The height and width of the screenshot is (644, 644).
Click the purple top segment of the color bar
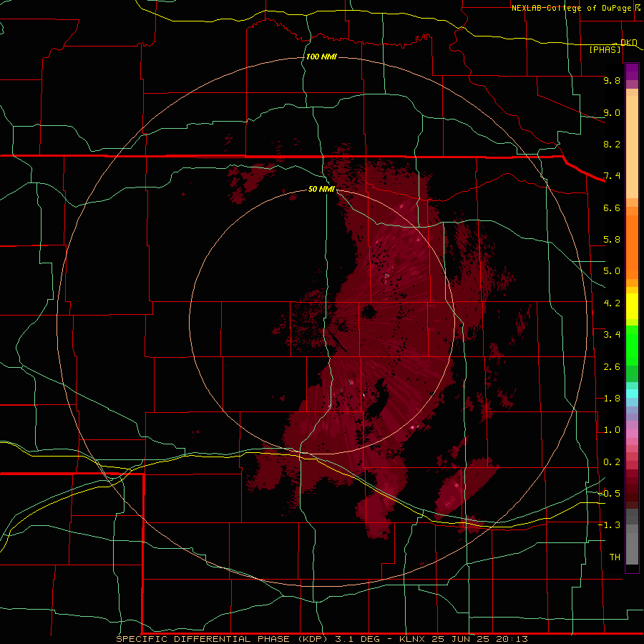(632, 72)
